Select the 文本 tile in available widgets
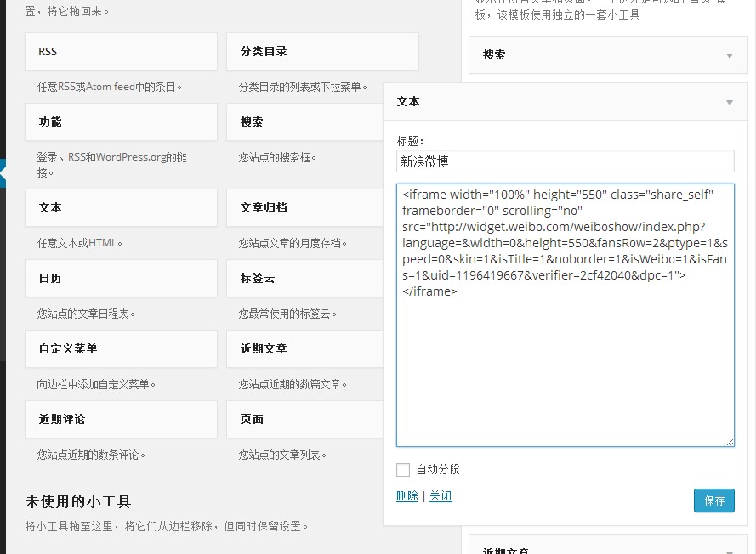The image size is (756, 554). (121, 208)
